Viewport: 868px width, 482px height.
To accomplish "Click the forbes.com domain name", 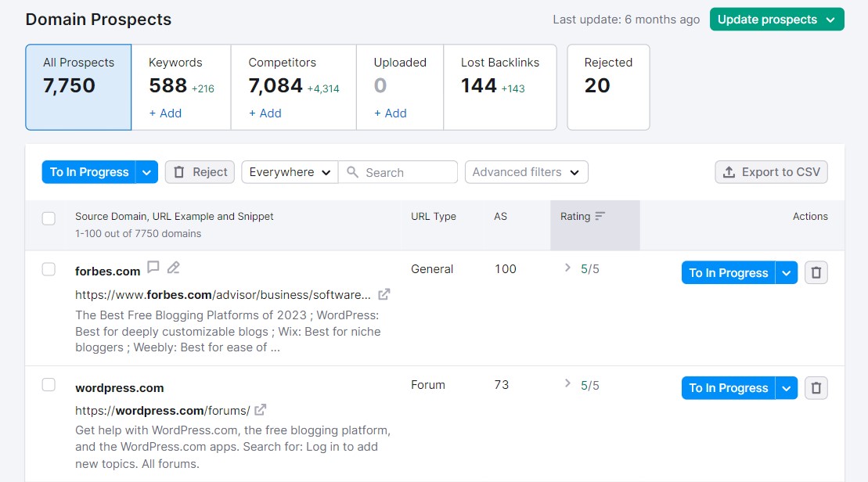I will pos(107,272).
